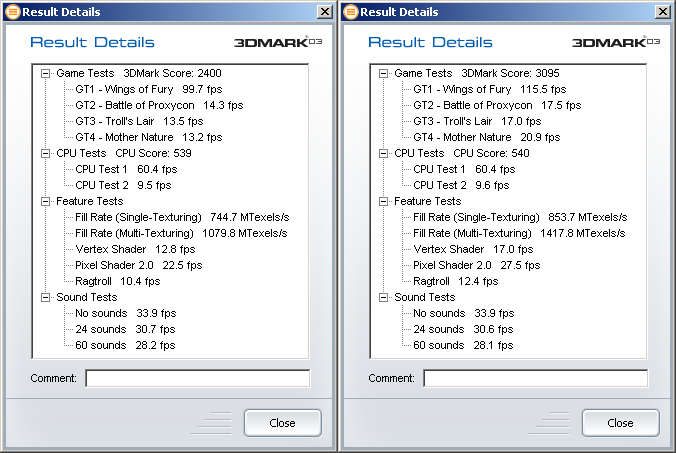Select CPU Test 2 9.6 fps
Image resolution: width=676 pixels, height=453 pixels.
coord(461,185)
